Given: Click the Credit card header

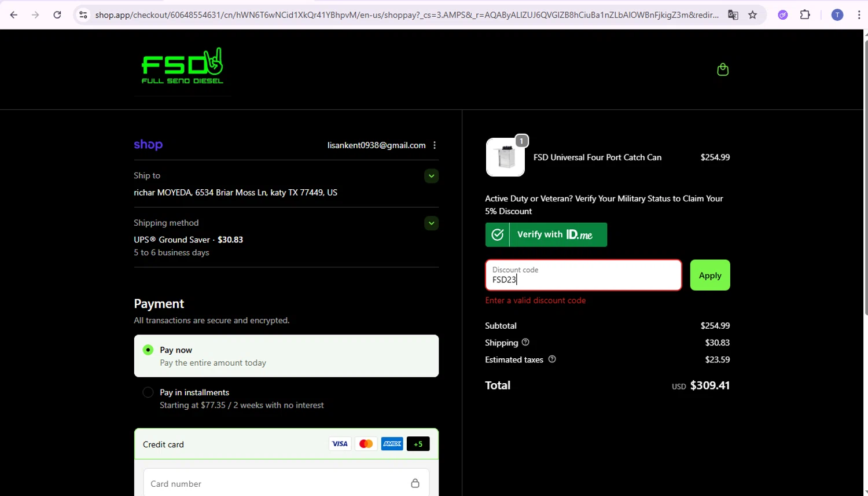Looking at the screenshot, I should pyautogui.click(x=286, y=444).
